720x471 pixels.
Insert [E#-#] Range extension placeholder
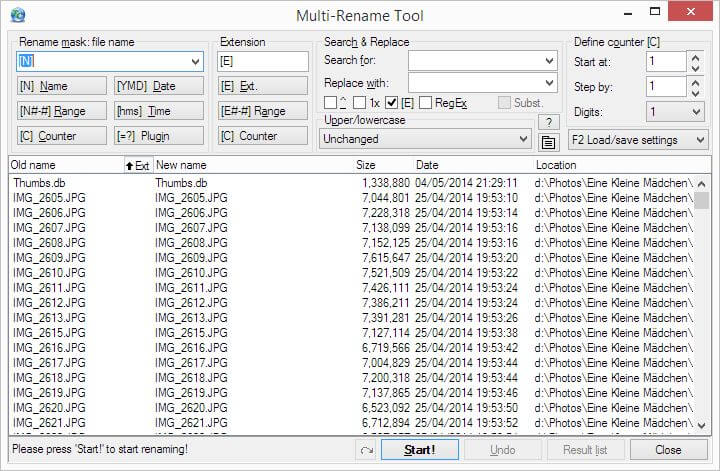point(263,111)
